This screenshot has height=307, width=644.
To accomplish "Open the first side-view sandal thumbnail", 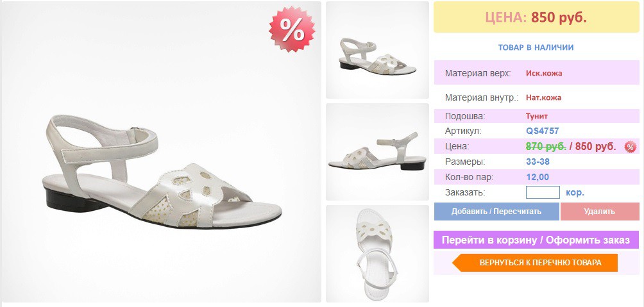I will tap(377, 50).
